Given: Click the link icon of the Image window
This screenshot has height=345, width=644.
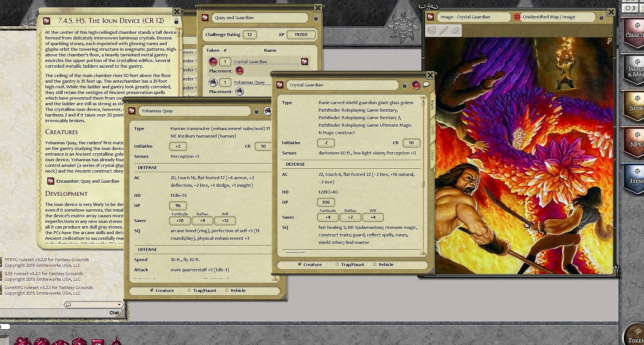Looking at the screenshot, I should [x=431, y=17].
